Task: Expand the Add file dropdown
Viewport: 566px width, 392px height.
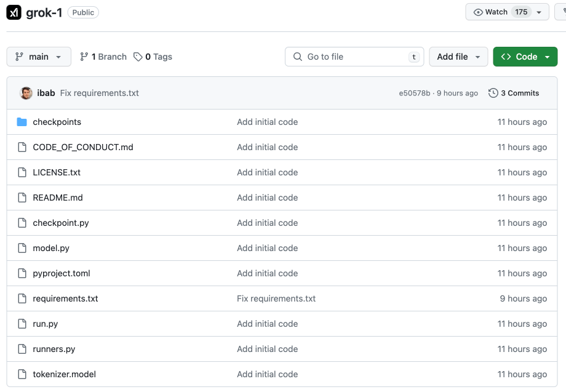Action: [x=458, y=57]
